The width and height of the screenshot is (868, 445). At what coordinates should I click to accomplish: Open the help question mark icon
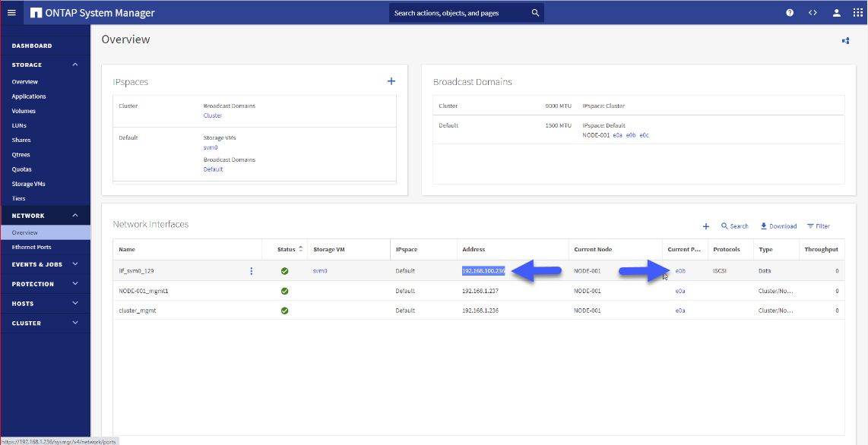tap(790, 13)
